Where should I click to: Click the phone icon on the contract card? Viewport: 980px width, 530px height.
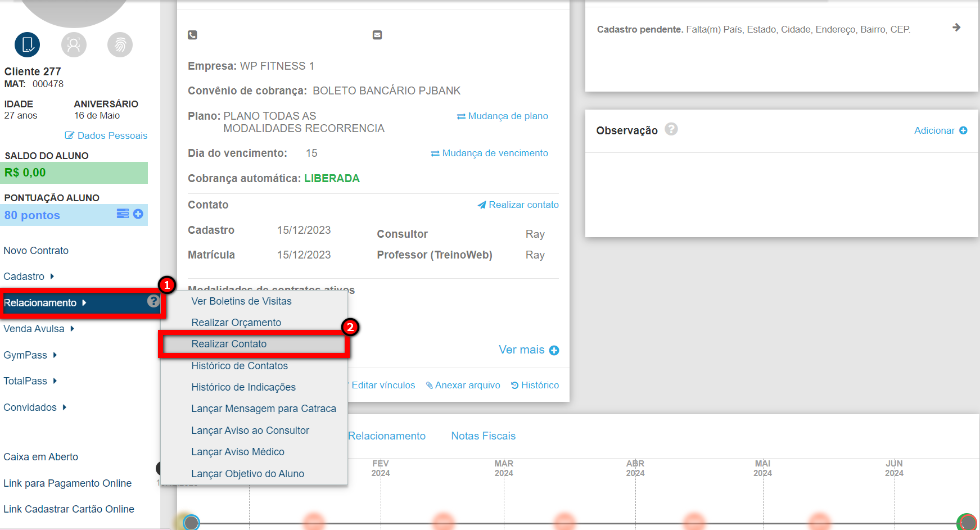[x=193, y=34]
